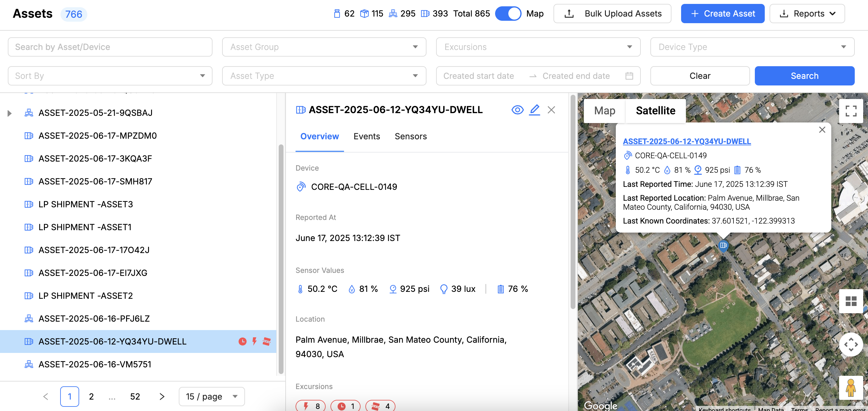Image resolution: width=868 pixels, height=411 pixels.
Task: Click the Search by Asset/Device field
Action: coord(110,47)
